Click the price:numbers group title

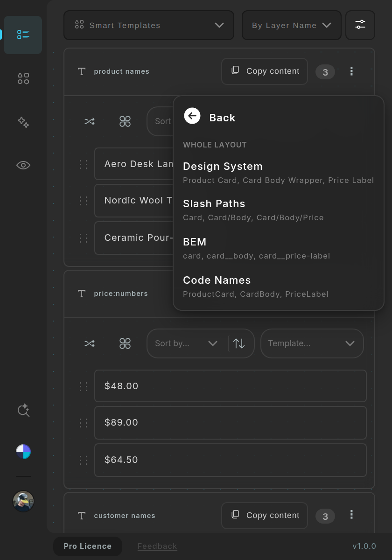point(121,294)
